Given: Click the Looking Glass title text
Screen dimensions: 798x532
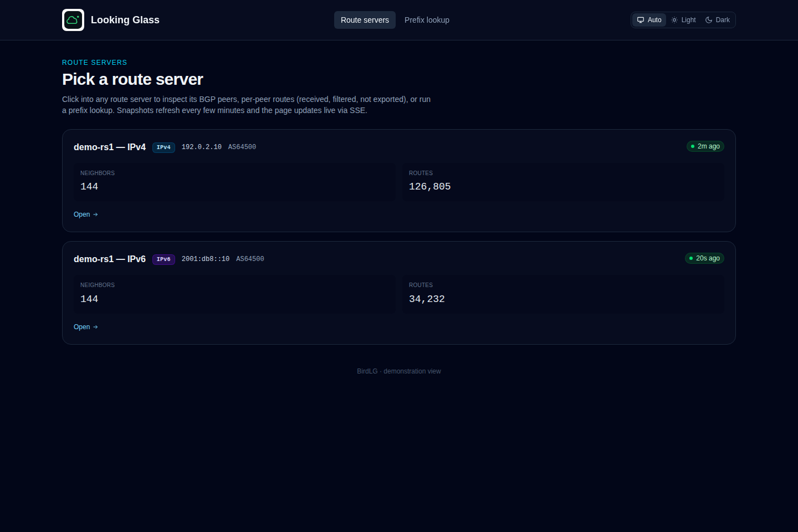Looking at the screenshot, I should [x=125, y=20].
